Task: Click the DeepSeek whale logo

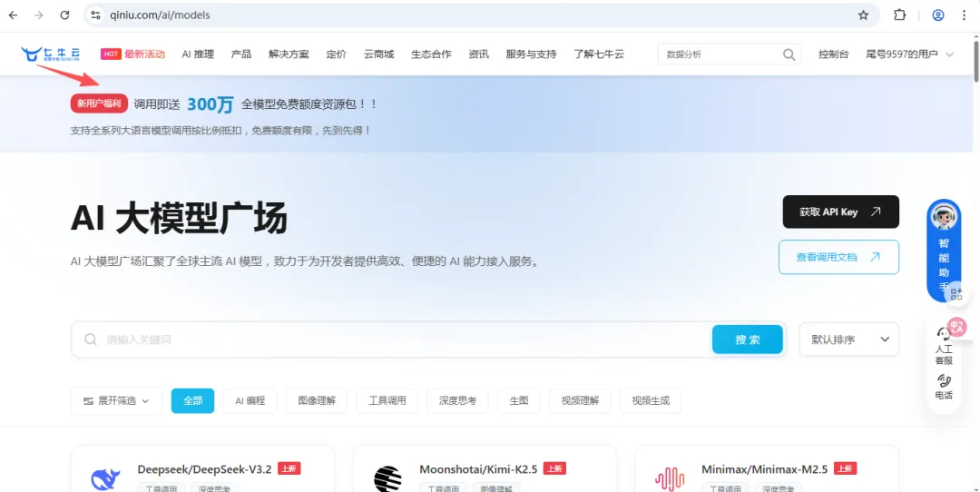Action: click(105, 479)
